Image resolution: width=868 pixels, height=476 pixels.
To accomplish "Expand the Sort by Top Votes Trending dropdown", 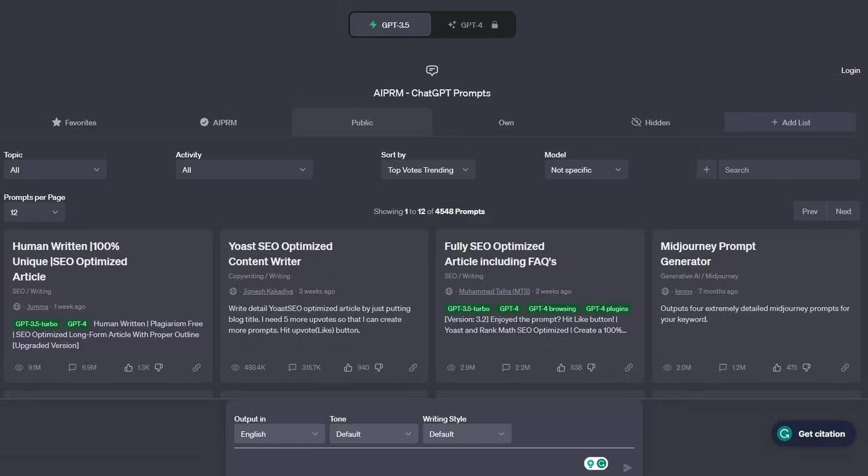I will click(x=428, y=170).
